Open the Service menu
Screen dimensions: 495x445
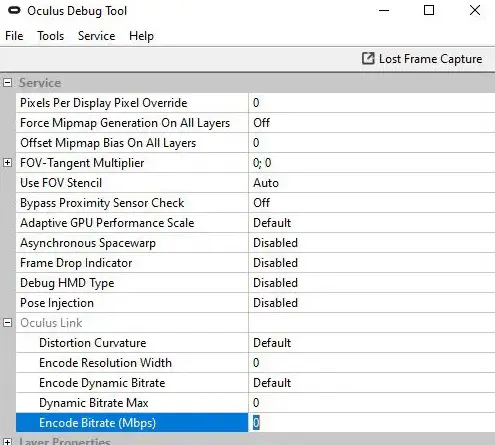click(x=96, y=36)
